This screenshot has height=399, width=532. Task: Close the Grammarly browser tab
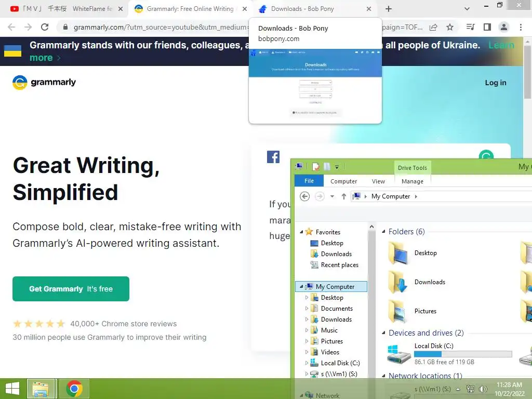pyautogui.click(x=245, y=9)
